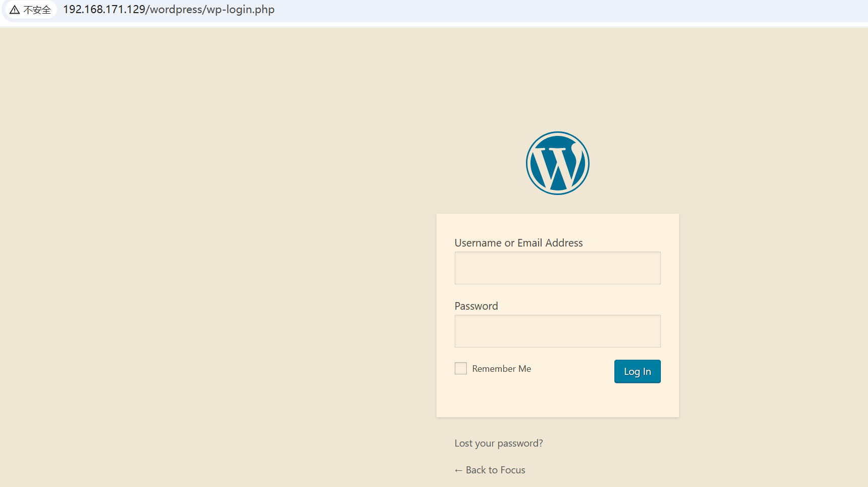Click the left arrow before Back to Focus
The height and width of the screenshot is (487, 868).
(x=458, y=470)
